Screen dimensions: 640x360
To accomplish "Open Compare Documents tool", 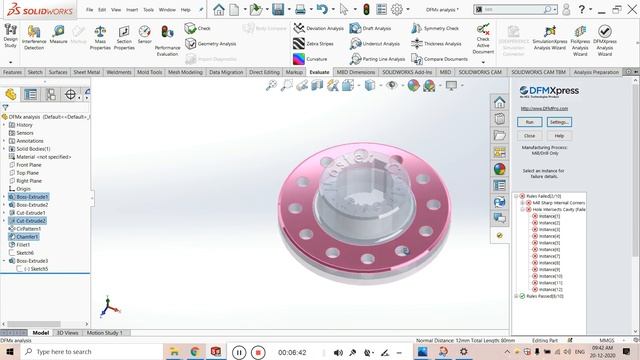I will (439, 59).
